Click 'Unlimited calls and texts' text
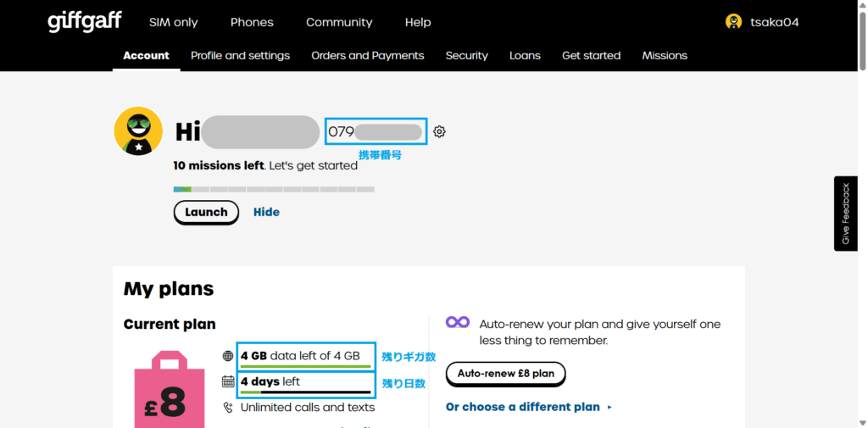The image size is (868, 428). pos(307,408)
